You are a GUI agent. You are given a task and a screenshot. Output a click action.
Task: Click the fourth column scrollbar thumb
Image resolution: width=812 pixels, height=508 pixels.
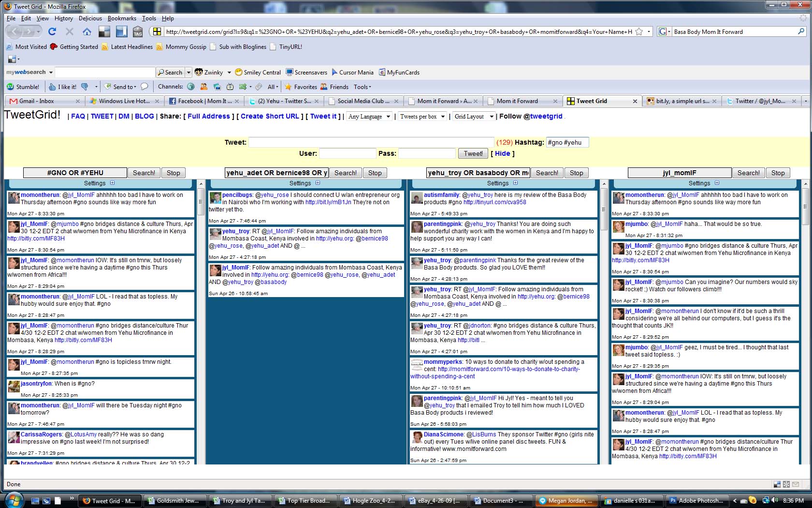805,207
